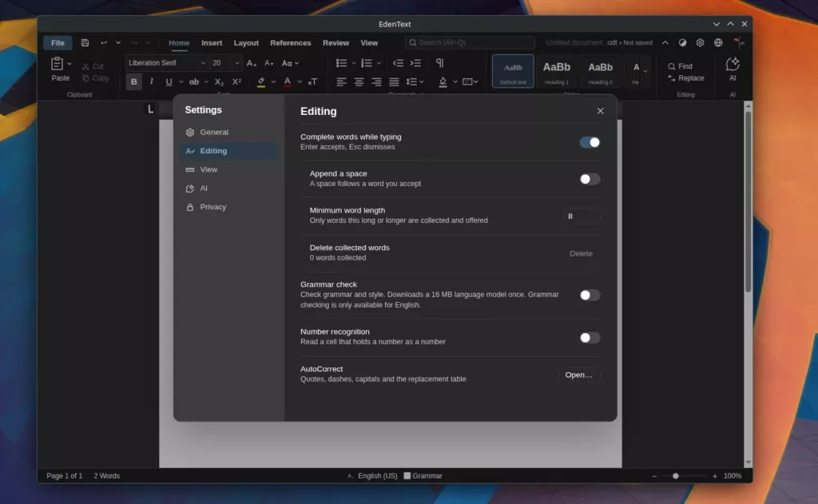This screenshot has width=818, height=504.
Task: Switch to the Review tab
Action: pos(336,43)
